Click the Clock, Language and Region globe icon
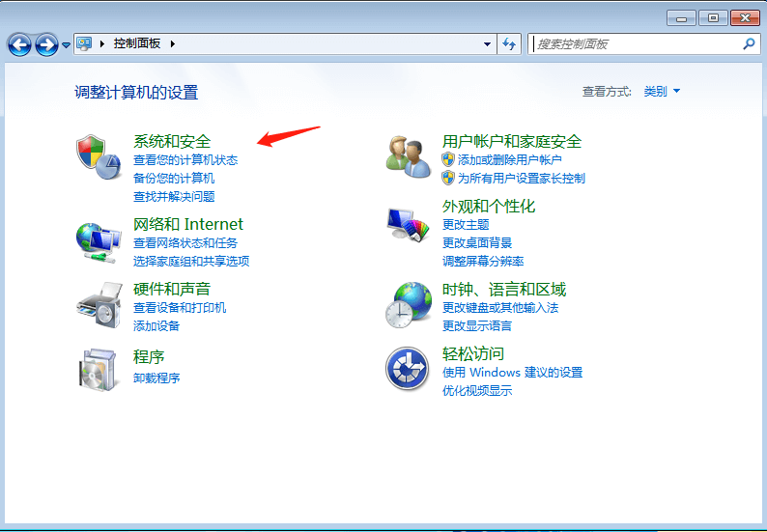 409,305
